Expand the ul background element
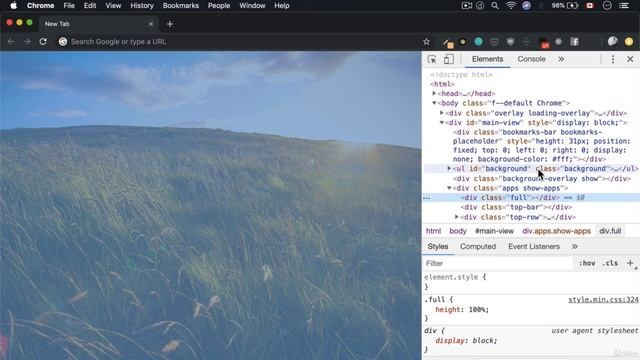The height and width of the screenshot is (360, 640). coord(449,169)
